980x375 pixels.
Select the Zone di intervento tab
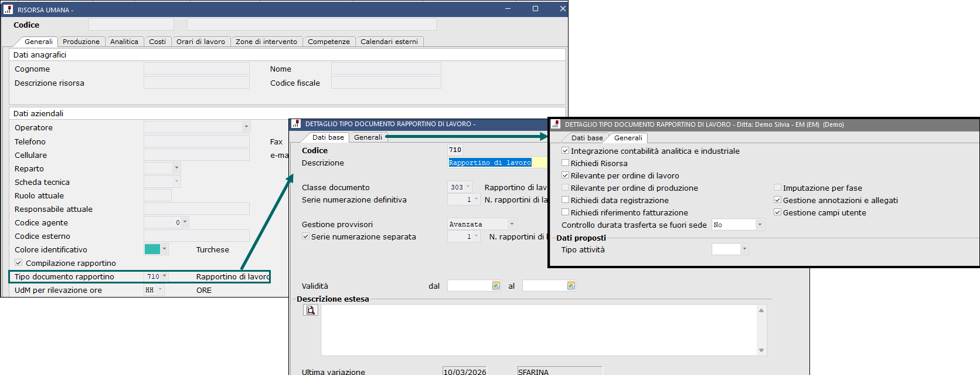(x=266, y=42)
